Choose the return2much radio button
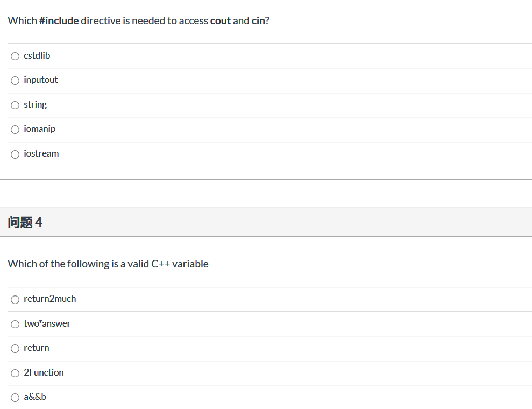 [x=15, y=299]
